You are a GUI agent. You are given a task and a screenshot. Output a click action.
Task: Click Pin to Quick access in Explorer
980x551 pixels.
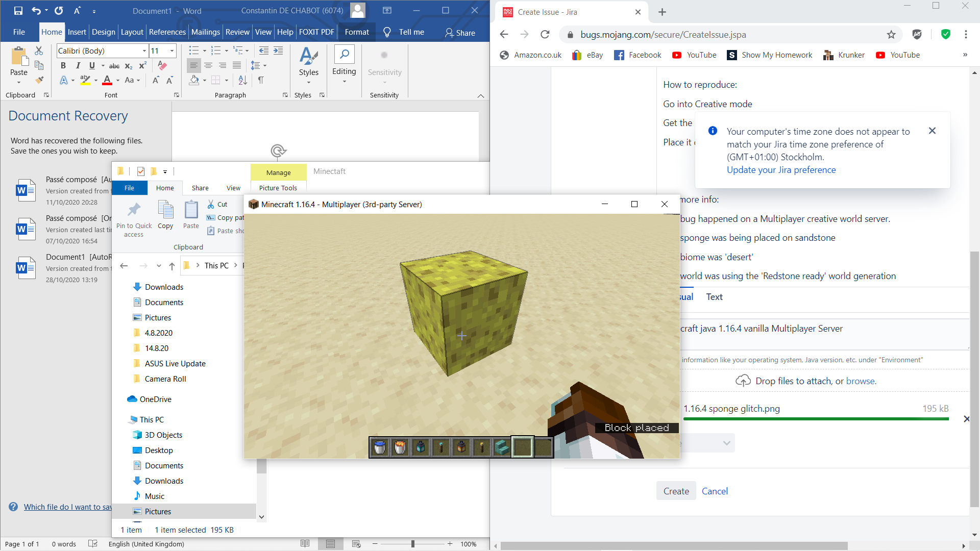[134, 219]
